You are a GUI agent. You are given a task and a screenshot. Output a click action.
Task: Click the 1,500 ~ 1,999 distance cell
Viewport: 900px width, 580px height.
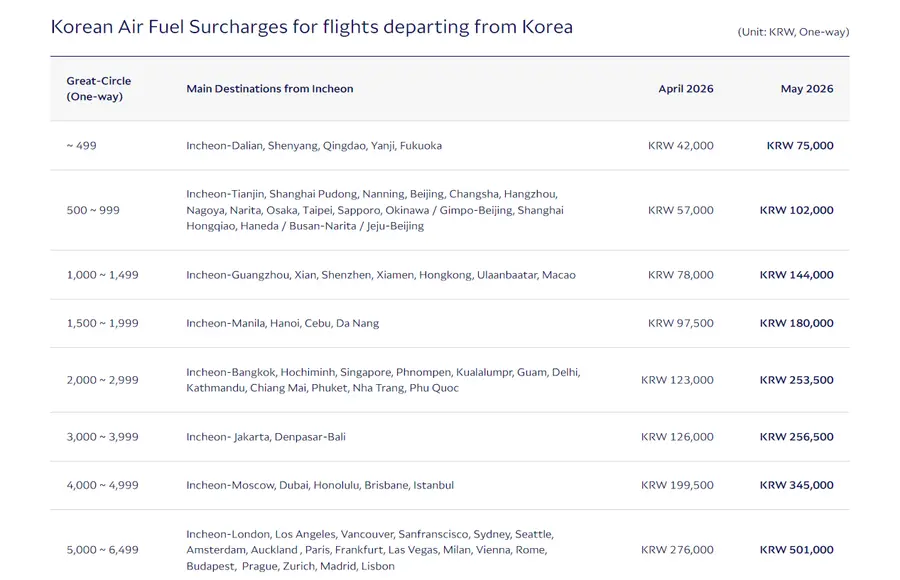[x=103, y=323]
